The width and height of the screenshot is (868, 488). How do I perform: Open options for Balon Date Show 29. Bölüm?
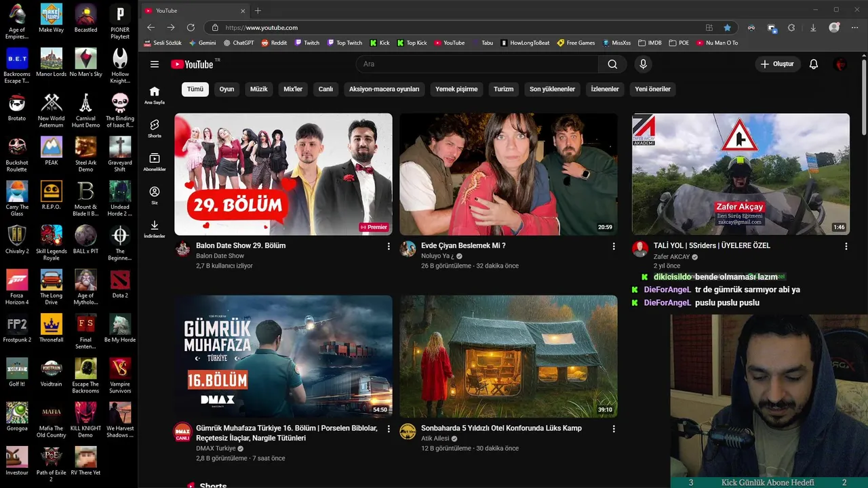(x=389, y=246)
